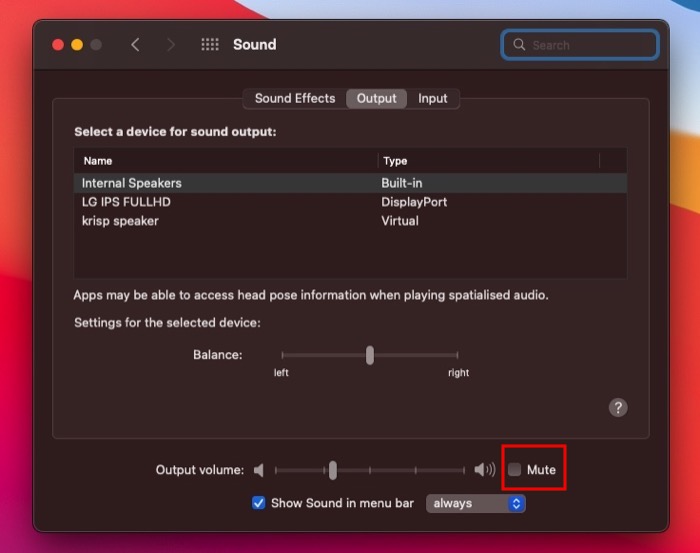The image size is (700, 553).
Task: Click the help question mark button
Action: click(618, 407)
